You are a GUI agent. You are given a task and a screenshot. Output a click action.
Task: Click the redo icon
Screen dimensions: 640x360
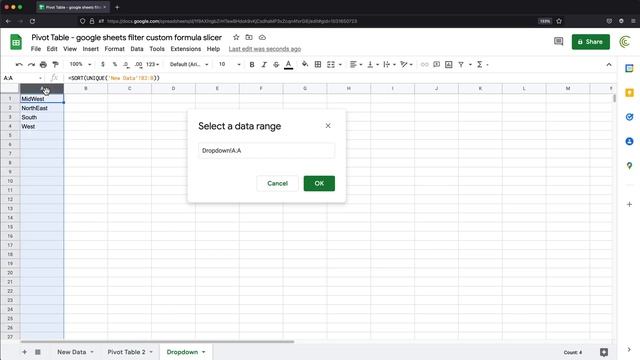click(x=31, y=64)
